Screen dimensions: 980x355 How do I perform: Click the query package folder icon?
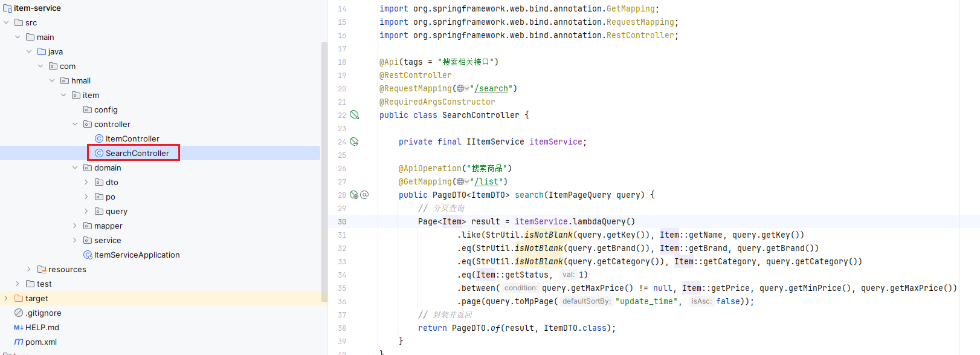99,211
